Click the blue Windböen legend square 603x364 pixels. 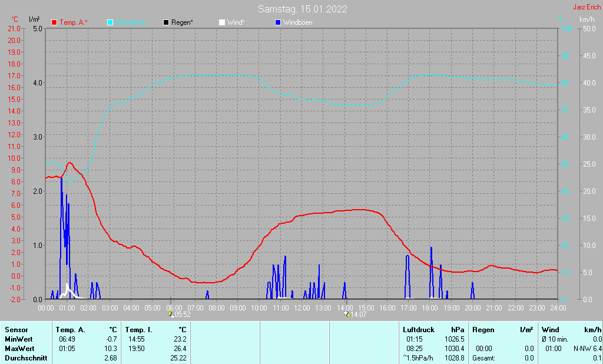point(278,22)
